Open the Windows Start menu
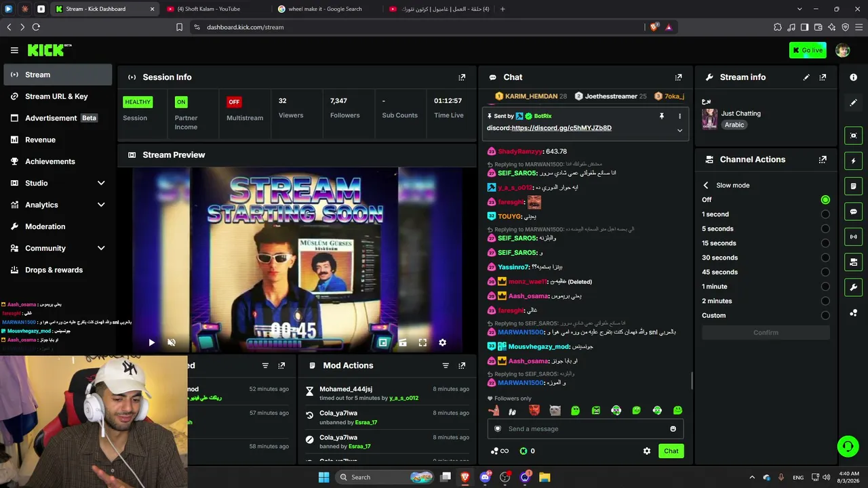The width and height of the screenshot is (868, 488). coord(323,477)
